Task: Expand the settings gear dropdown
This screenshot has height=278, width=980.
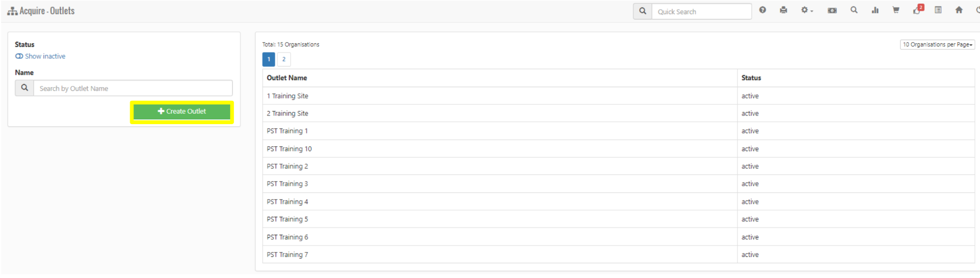Action: pyautogui.click(x=807, y=10)
